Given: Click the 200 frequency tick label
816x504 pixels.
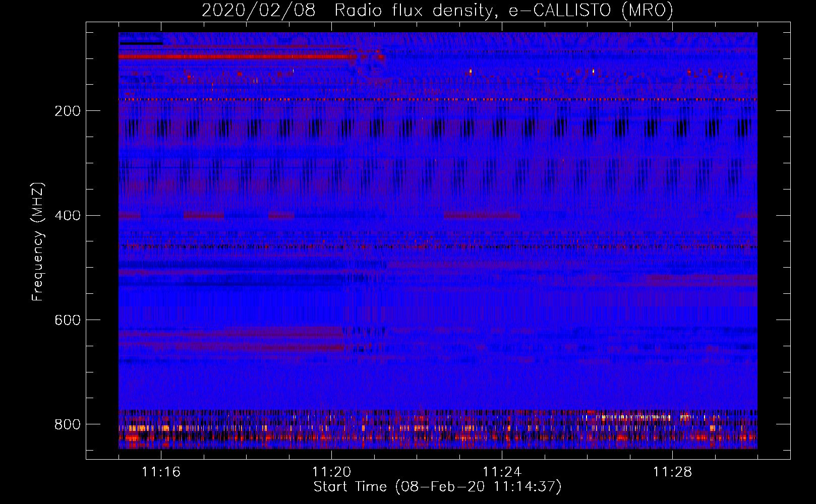Looking at the screenshot, I should [67, 111].
